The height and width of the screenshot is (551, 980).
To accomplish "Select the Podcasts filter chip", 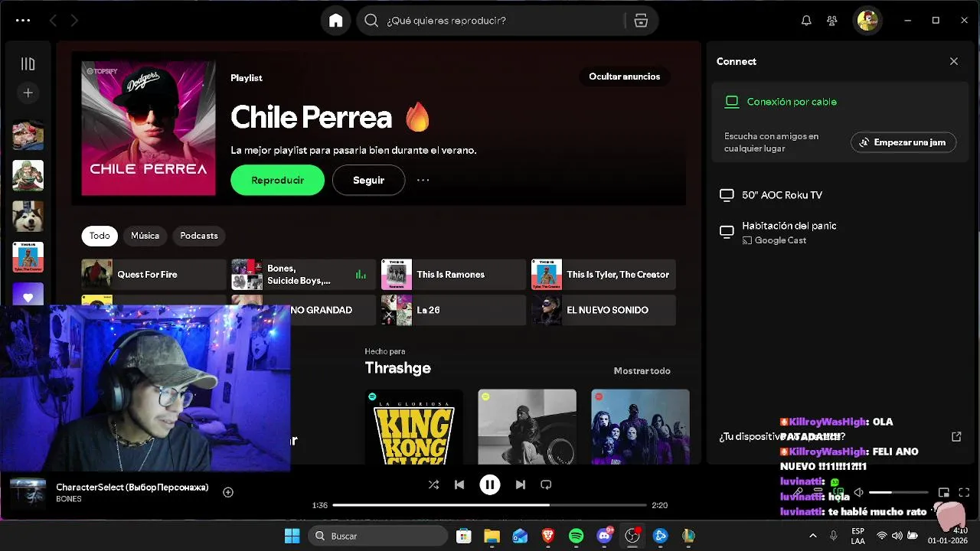I will coord(199,236).
